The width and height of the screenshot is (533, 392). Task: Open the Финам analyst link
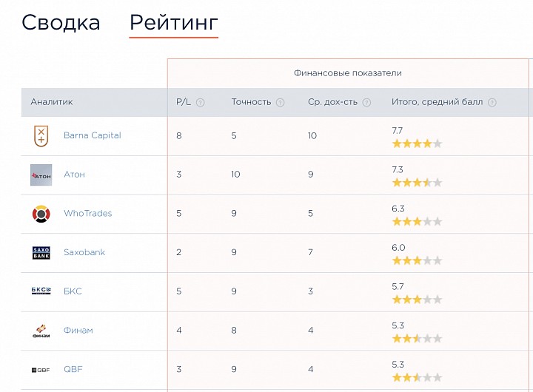point(78,330)
